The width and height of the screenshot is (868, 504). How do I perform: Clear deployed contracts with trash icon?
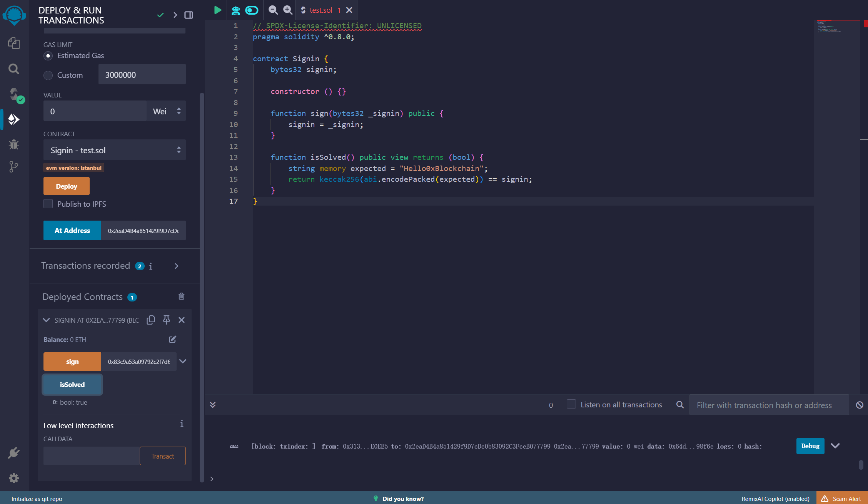pos(182,296)
